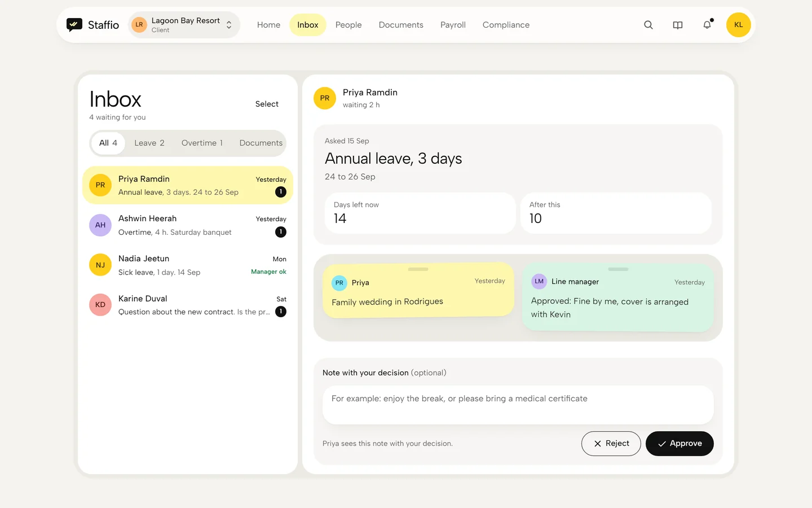Reject the annual leave request
This screenshot has height=508, width=812.
click(611, 444)
